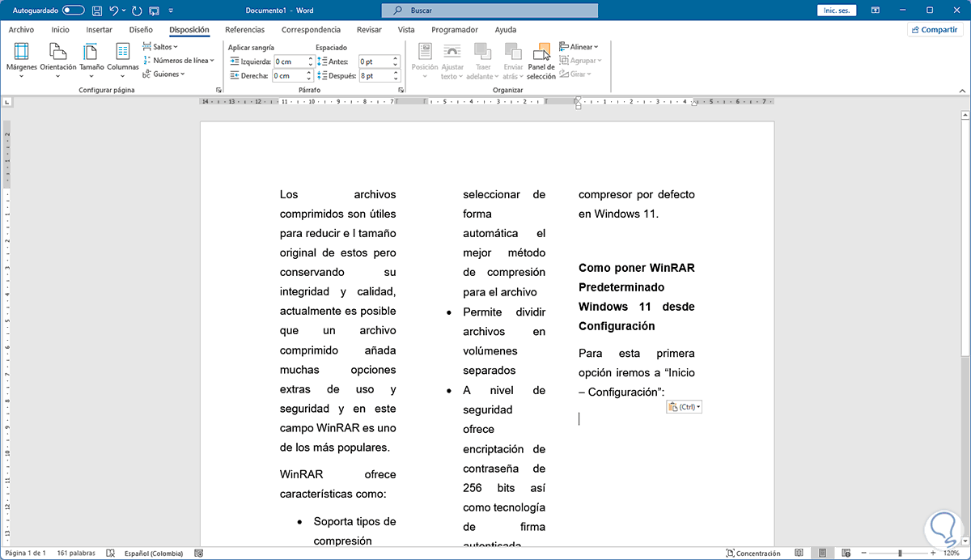Expand the Guiones hyphenation menu

tap(163, 74)
